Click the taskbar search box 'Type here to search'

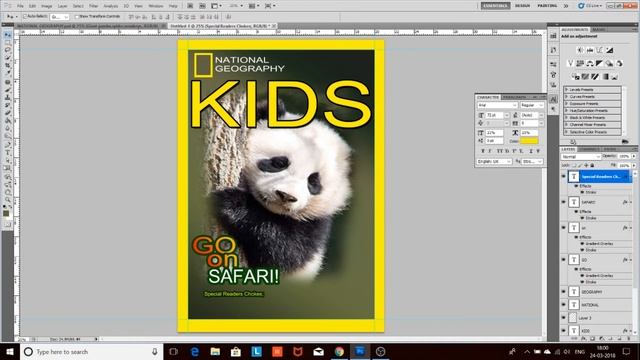pos(92,351)
